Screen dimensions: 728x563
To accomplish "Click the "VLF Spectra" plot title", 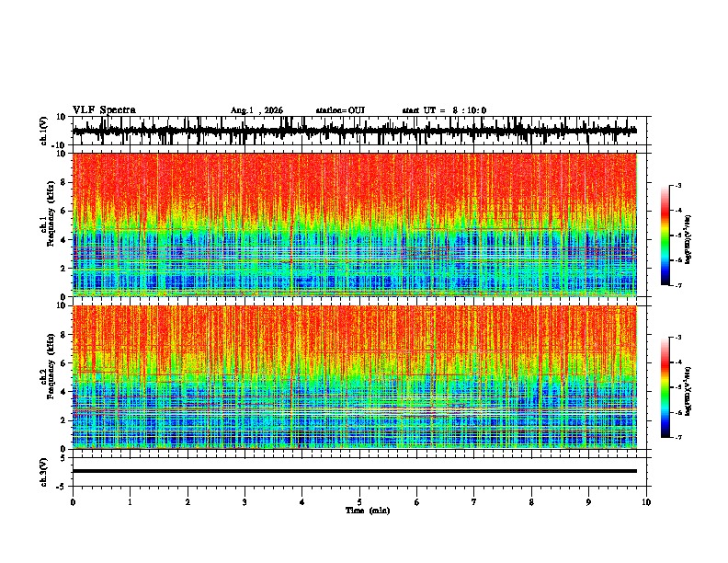I will pyautogui.click(x=104, y=110).
